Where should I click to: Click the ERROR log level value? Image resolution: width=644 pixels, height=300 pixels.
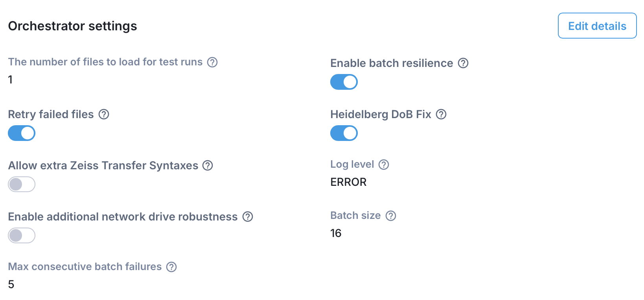[x=348, y=182]
